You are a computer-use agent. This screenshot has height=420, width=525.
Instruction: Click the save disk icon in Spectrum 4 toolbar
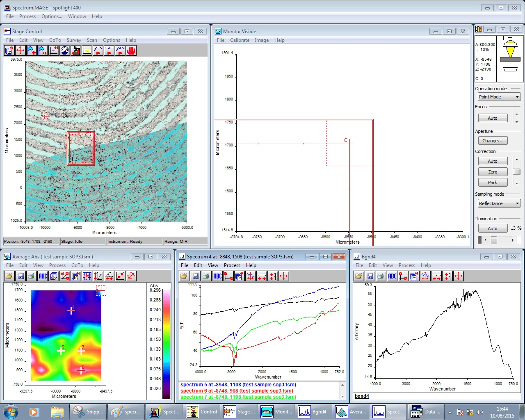[195, 276]
